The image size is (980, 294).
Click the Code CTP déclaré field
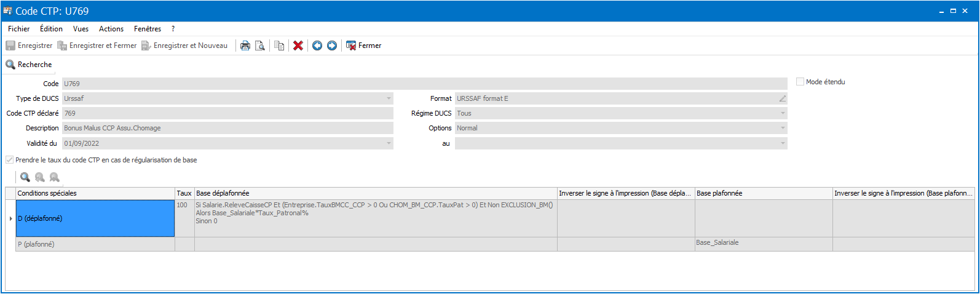click(227, 113)
